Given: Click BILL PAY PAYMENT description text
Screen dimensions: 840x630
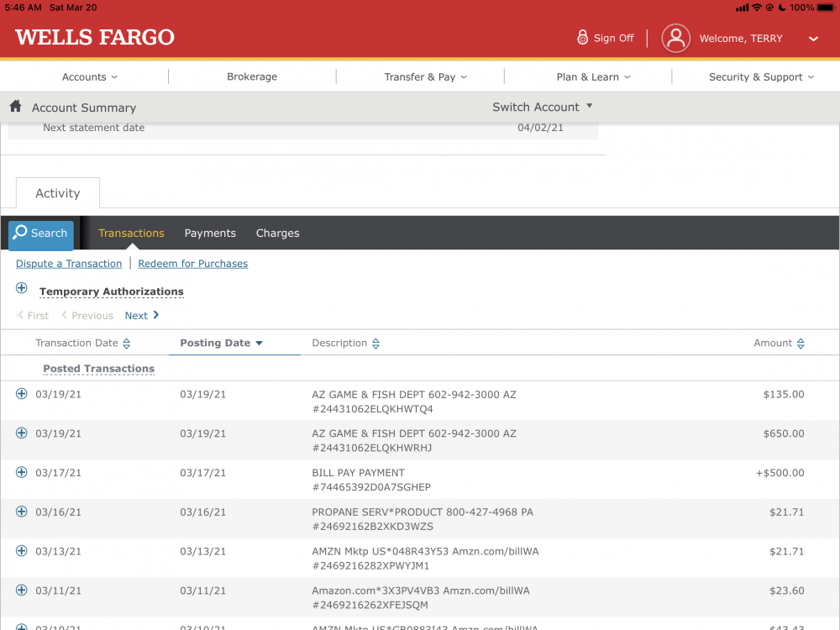Looking at the screenshot, I should tap(359, 472).
